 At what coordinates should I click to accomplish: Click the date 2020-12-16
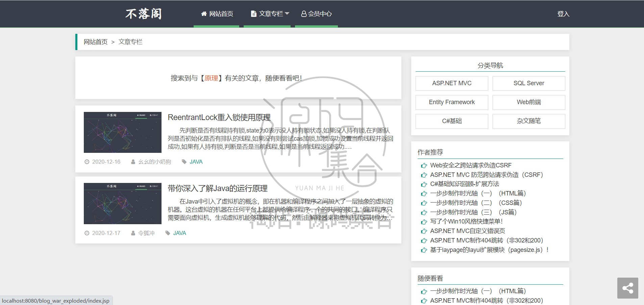pos(106,162)
